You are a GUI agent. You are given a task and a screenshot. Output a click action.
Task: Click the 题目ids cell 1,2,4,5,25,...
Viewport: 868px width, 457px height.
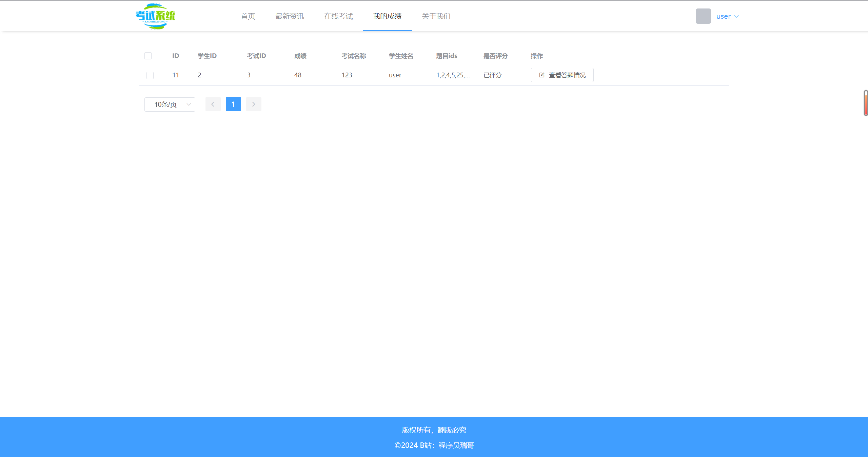pyautogui.click(x=453, y=75)
